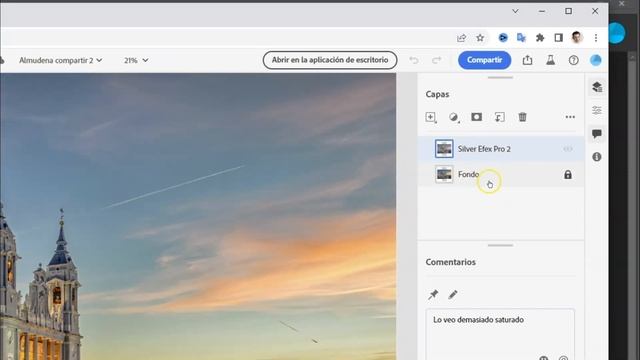Click the comment text field
640x360 pixels.
point(500,334)
